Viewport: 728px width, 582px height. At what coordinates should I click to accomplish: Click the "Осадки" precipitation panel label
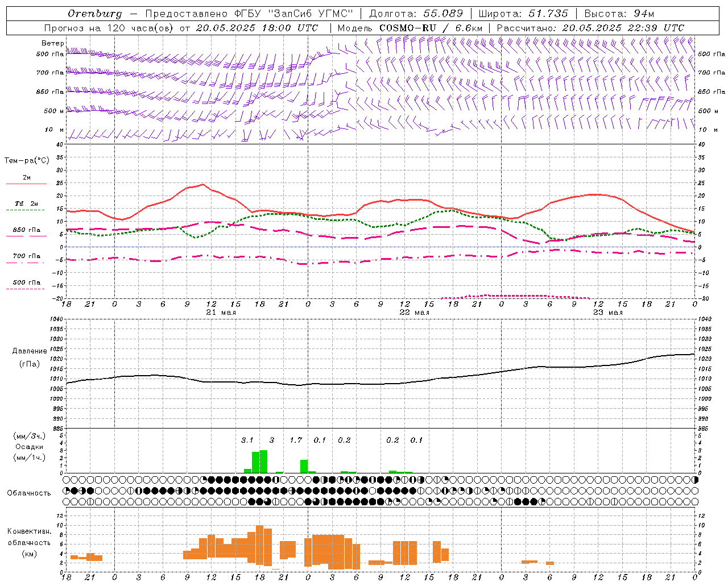point(29,447)
